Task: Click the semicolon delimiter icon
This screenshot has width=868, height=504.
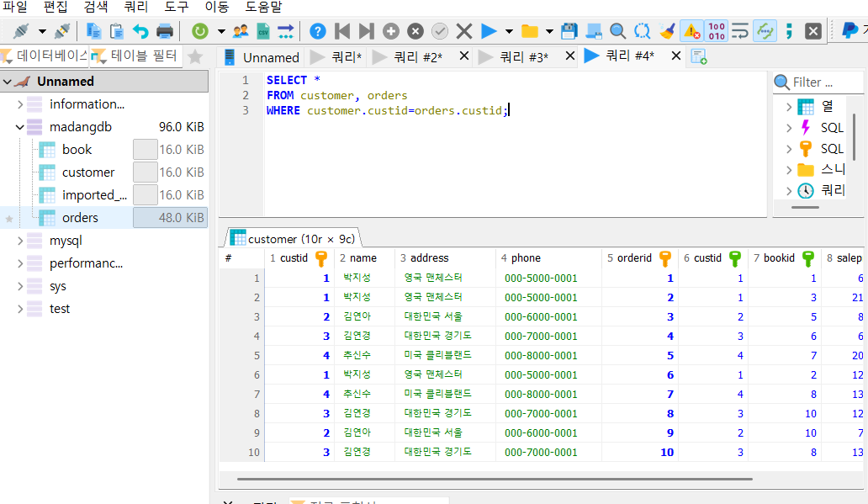Action: tap(789, 31)
